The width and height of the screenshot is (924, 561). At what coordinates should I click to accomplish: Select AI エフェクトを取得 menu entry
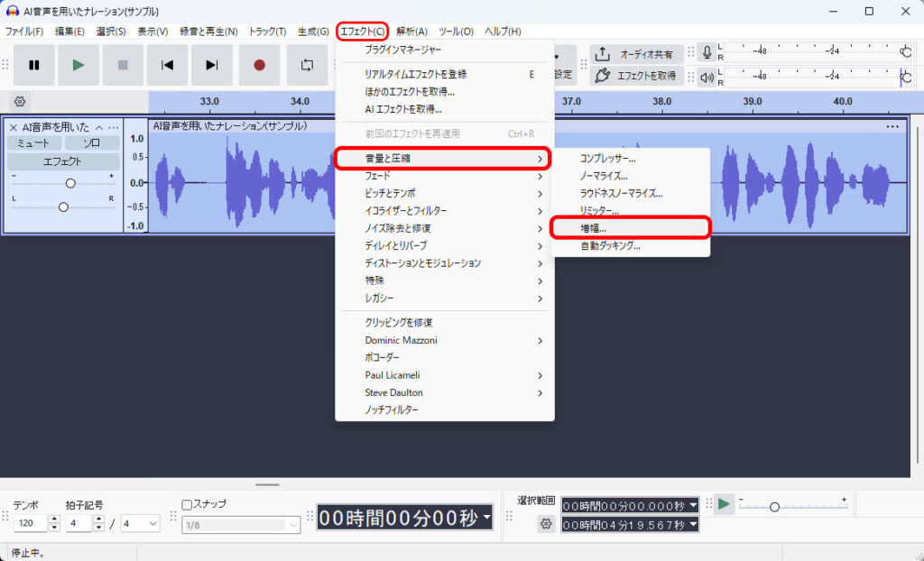(445, 110)
